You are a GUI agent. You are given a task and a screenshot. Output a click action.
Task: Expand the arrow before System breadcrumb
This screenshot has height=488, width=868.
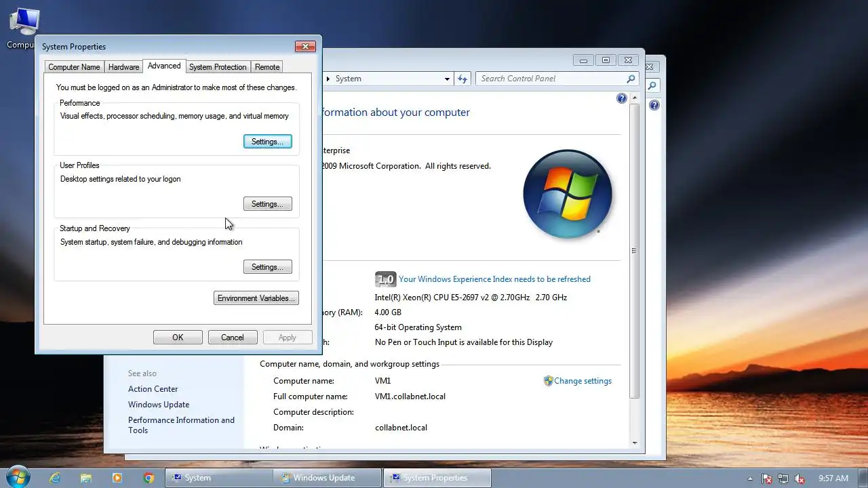(328, 79)
